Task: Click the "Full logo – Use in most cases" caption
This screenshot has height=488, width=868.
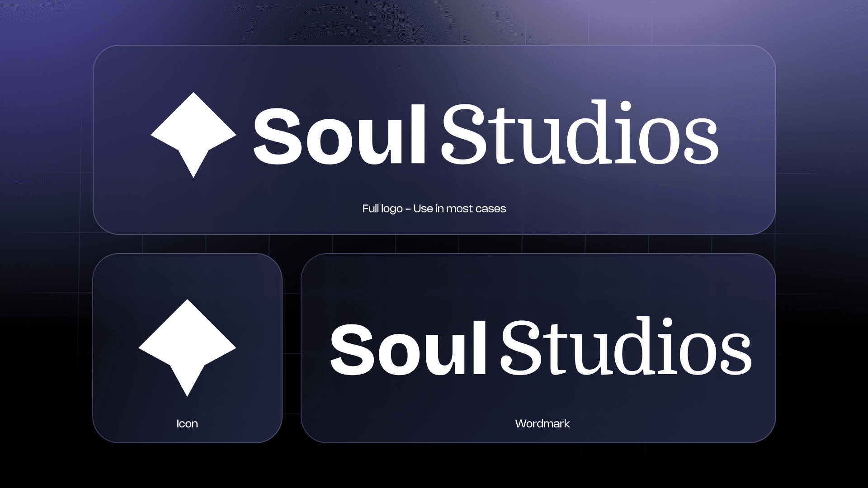Action: (434, 209)
